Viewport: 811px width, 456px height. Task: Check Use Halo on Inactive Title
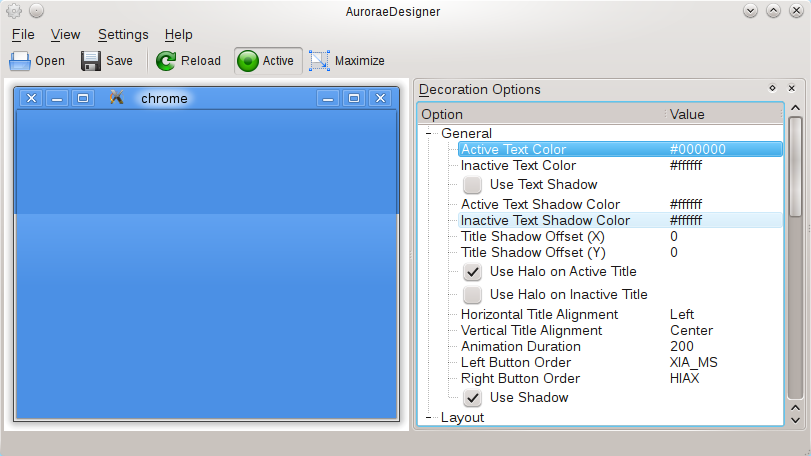(x=472, y=295)
